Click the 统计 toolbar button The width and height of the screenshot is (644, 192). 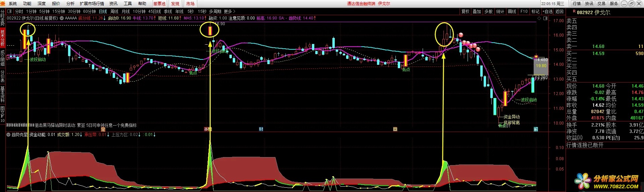click(500, 11)
